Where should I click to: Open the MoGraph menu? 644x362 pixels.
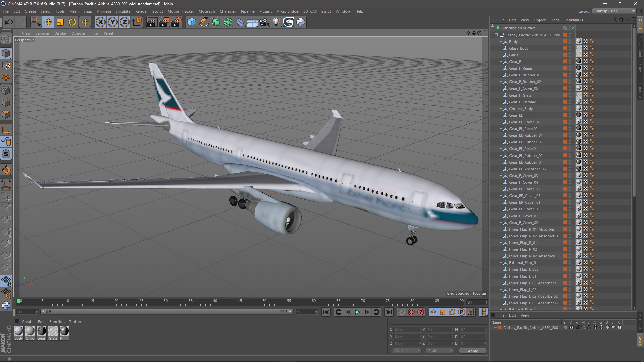(x=206, y=11)
